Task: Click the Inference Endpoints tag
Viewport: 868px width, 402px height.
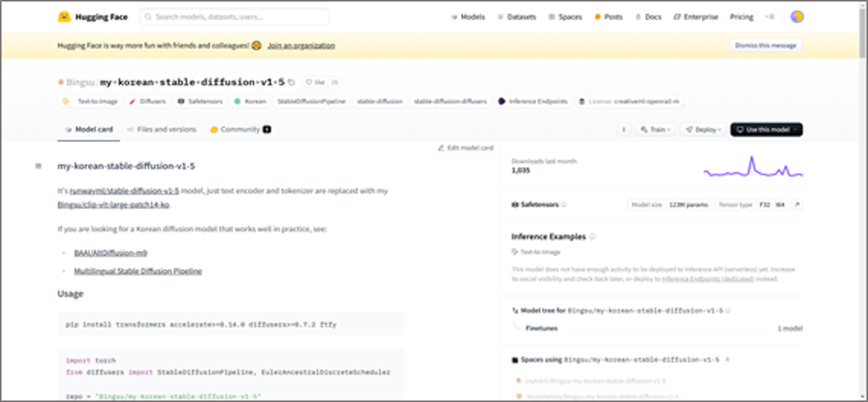Action: (533, 102)
